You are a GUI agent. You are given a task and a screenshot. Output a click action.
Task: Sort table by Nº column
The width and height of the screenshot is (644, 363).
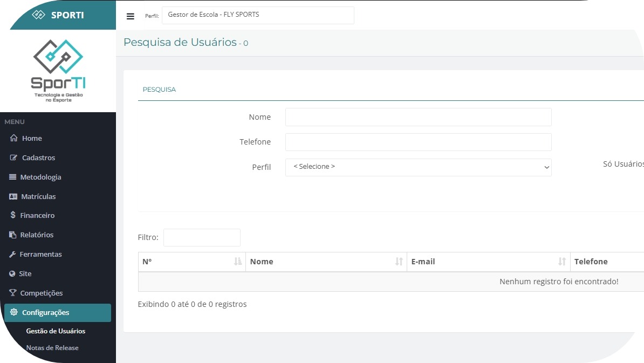tap(237, 262)
